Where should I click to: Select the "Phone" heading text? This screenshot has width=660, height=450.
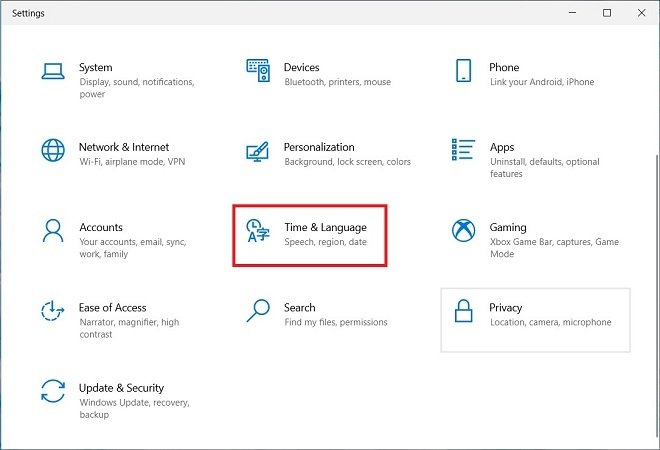[x=504, y=67]
